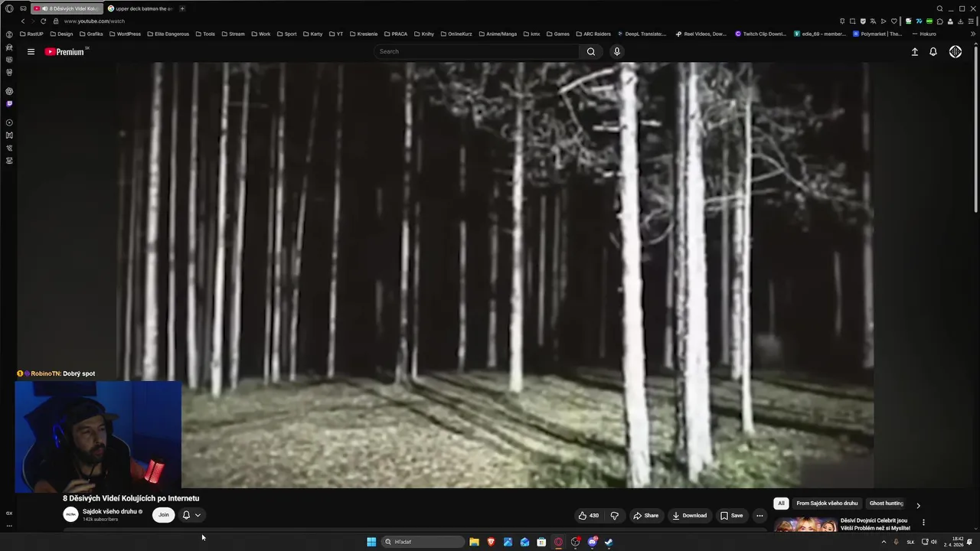Go to YouTube Premium home logo
The height and width of the screenshot is (551, 980).
(x=64, y=52)
